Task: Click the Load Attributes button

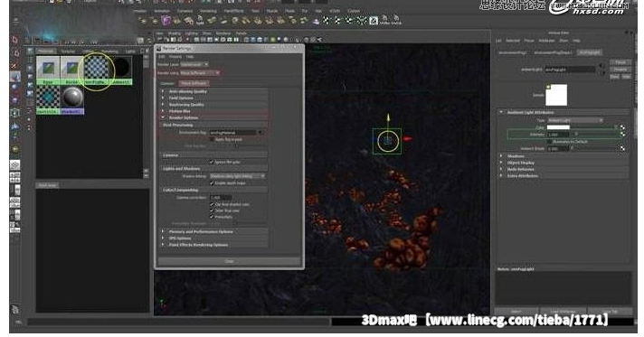Action: click(x=563, y=312)
